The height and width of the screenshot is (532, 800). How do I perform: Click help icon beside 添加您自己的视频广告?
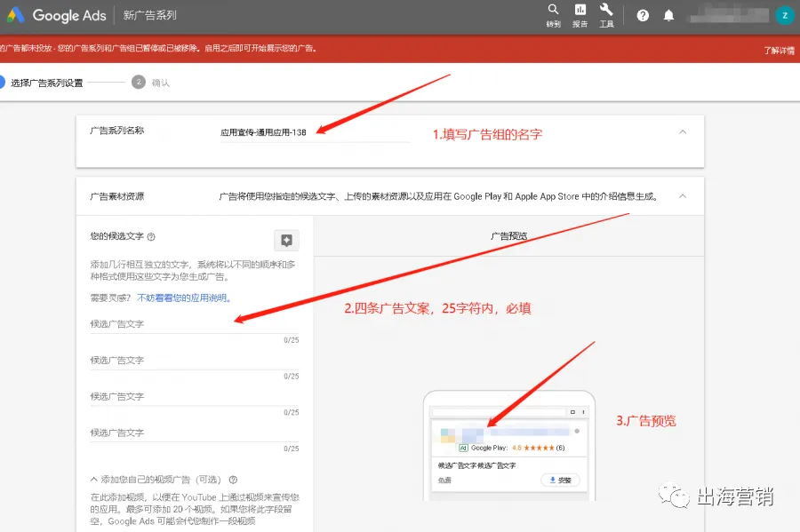[233, 480]
